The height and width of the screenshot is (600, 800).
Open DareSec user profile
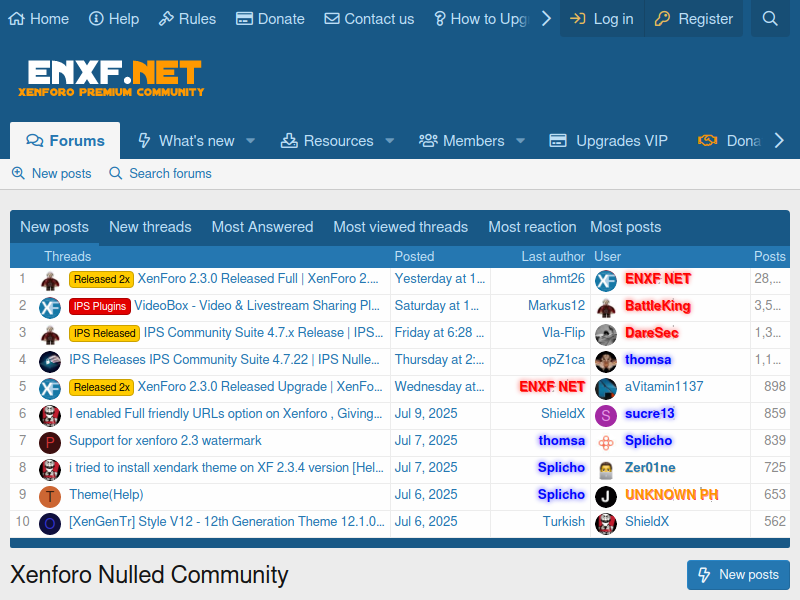pyautogui.click(x=652, y=333)
